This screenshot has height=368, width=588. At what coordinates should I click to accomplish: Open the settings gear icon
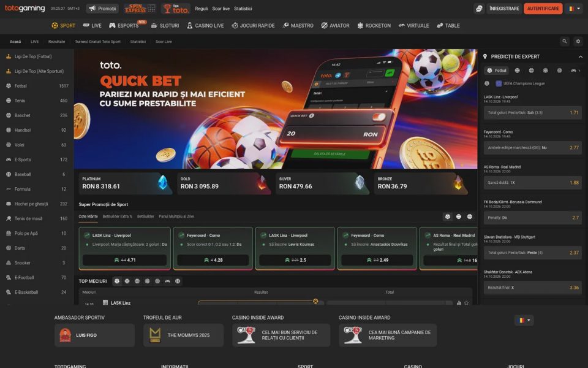[x=578, y=41]
